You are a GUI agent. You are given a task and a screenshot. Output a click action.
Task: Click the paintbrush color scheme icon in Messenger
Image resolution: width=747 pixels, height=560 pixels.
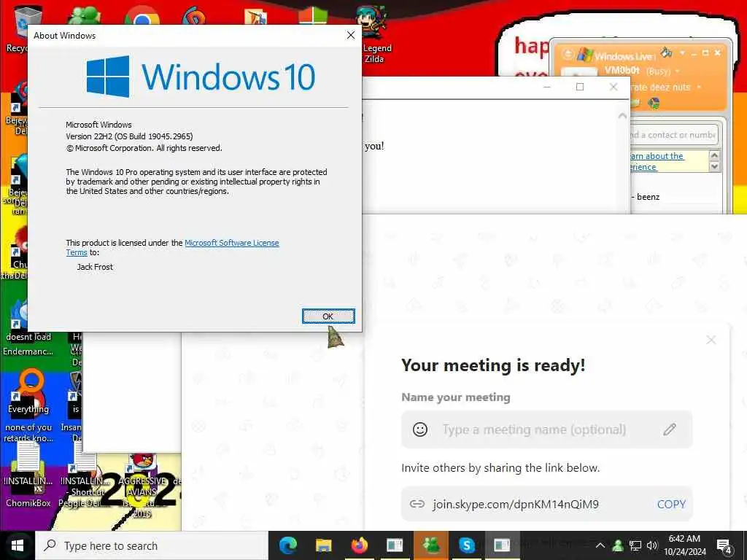tap(666, 52)
